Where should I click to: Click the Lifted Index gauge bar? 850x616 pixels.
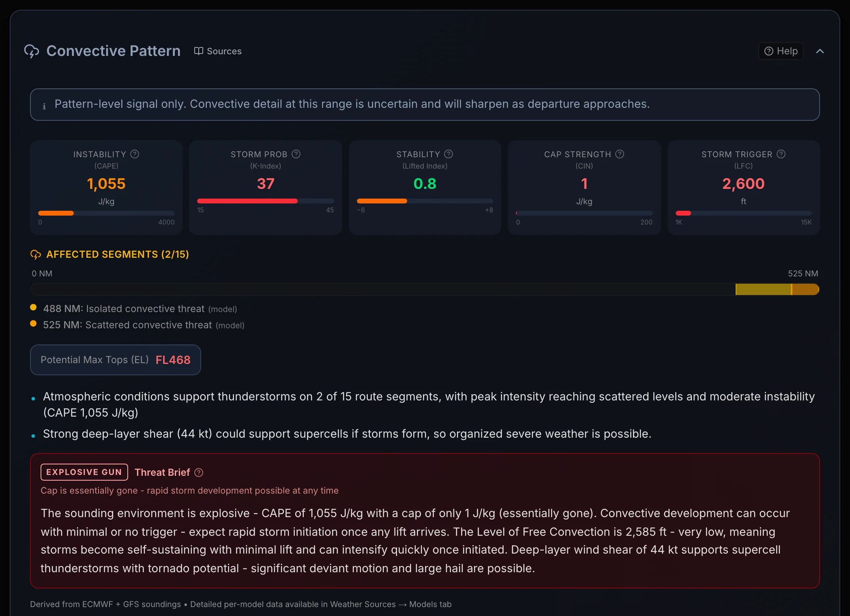click(x=425, y=201)
